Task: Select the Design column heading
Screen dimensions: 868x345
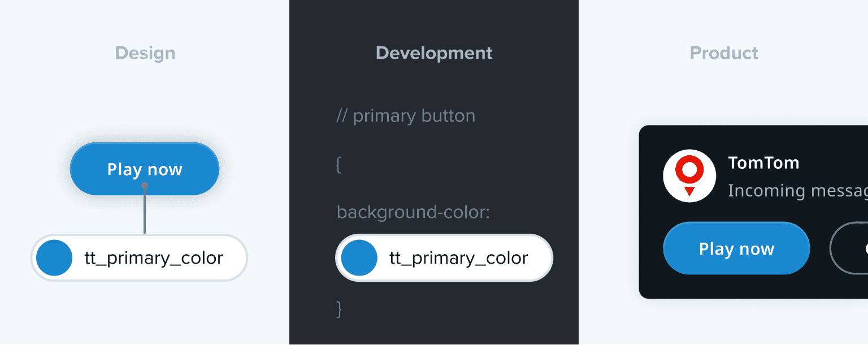Action: click(145, 53)
